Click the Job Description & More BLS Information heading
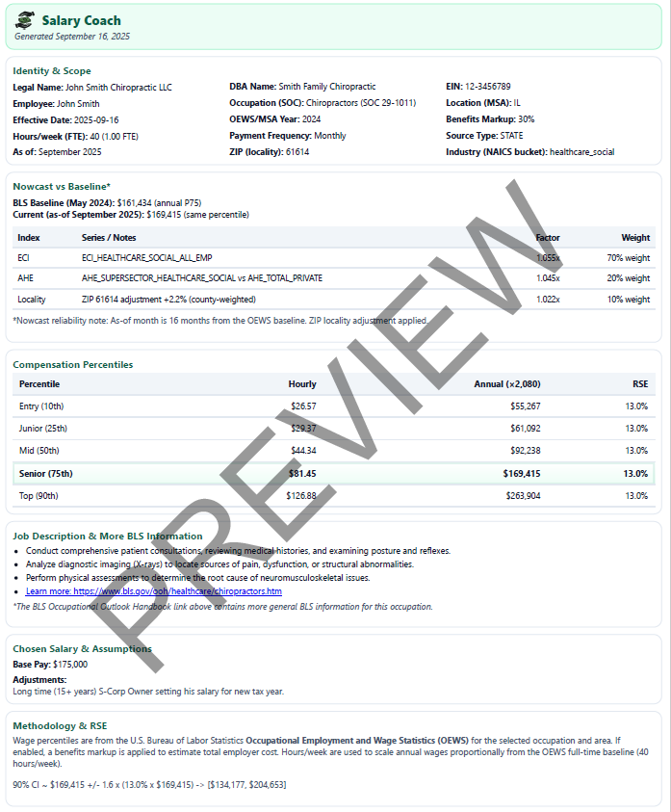The height and width of the screenshot is (812, 671). click(108, 536)
